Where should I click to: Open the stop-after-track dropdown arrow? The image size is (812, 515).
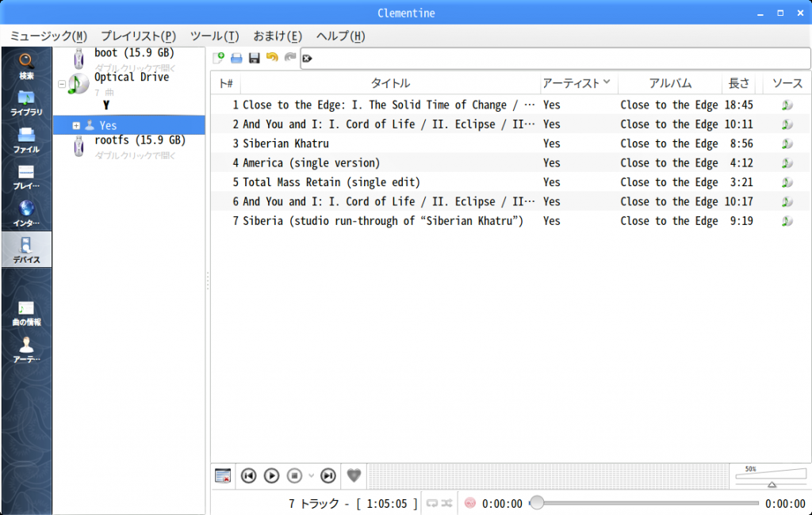coord(311,475)
